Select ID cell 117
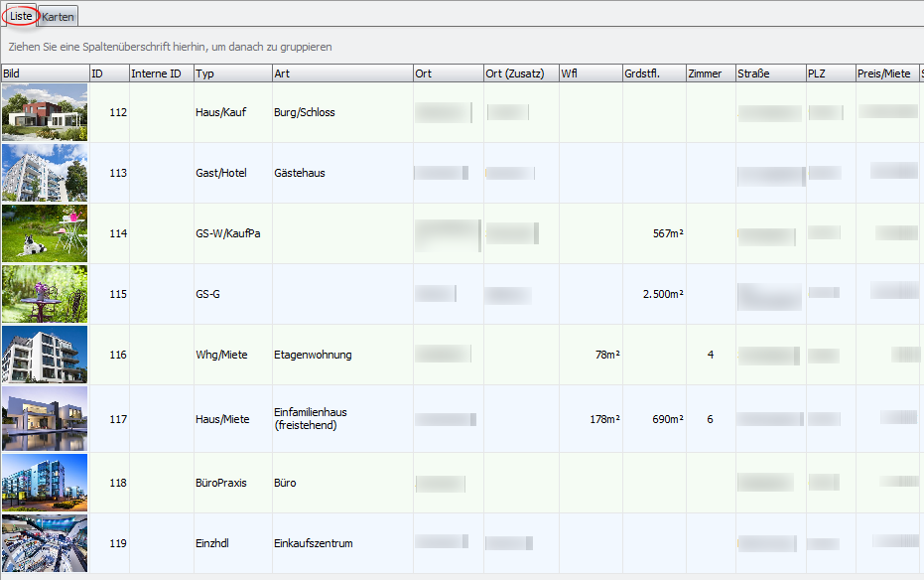Viewport: 924px width, 580px height. [109, 419]
